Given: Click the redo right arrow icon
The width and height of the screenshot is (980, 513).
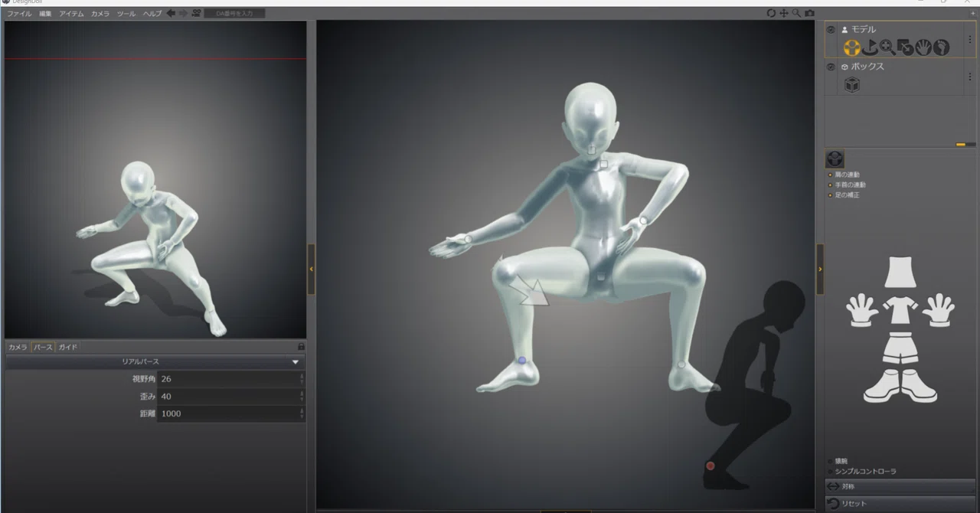Looking at the screenshot, I should (x=183, y=13).
